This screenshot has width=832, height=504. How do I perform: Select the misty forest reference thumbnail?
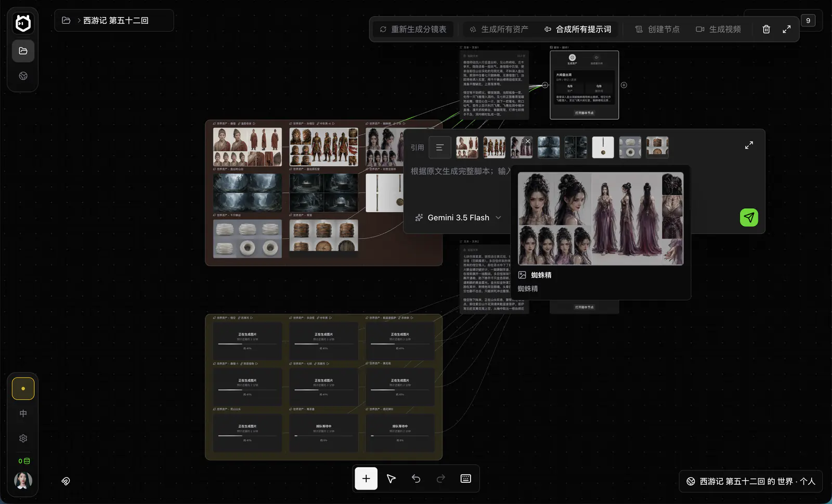point(549,148)
